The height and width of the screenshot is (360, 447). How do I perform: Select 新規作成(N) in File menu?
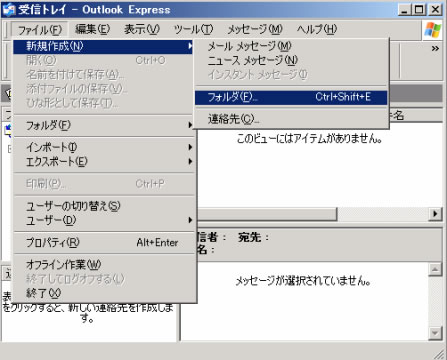(103, 46)
